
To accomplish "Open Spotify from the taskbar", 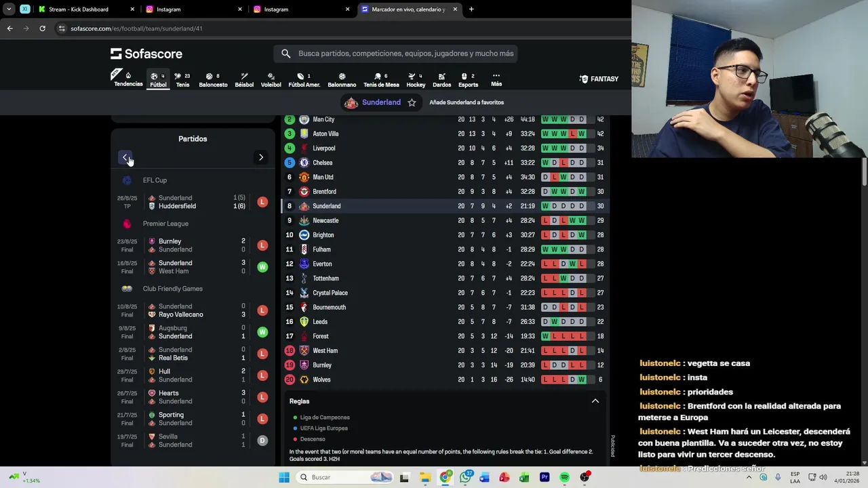I will click(564, 477).
